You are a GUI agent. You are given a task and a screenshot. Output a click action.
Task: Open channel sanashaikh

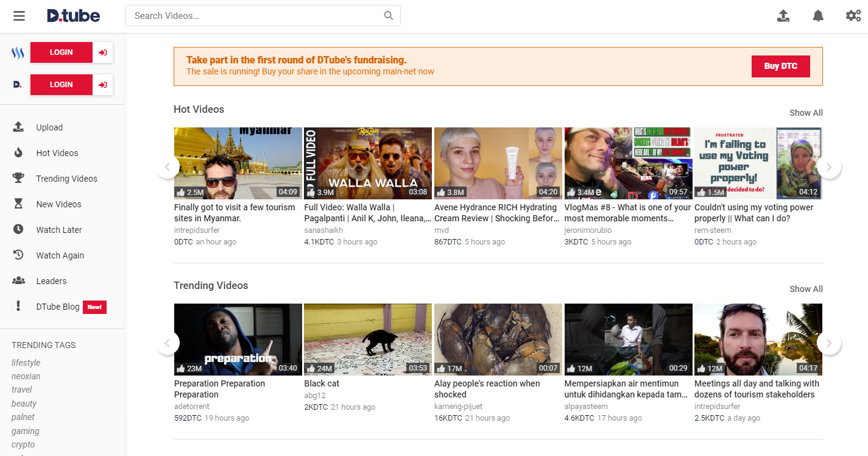pyautogui.click(x=323, y=230)
